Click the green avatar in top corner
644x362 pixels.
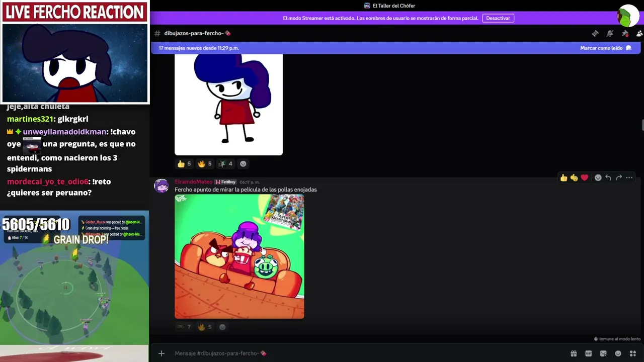[628, 16]
